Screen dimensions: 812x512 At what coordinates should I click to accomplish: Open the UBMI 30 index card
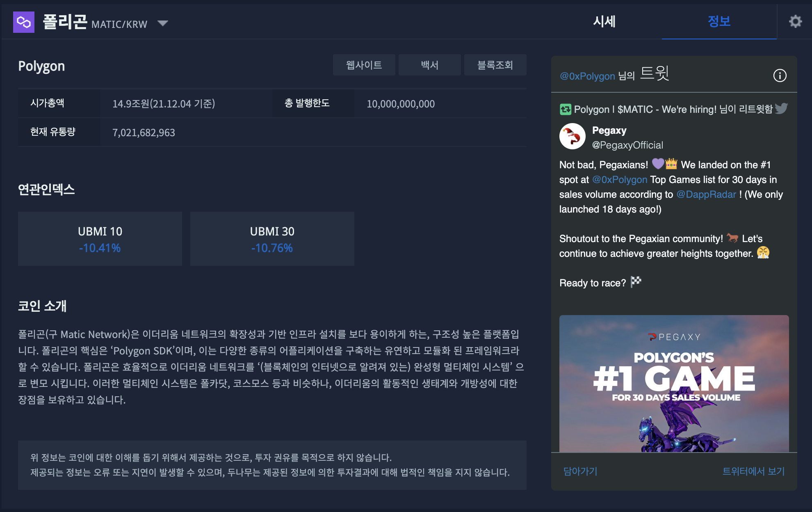tap(272, 239)
